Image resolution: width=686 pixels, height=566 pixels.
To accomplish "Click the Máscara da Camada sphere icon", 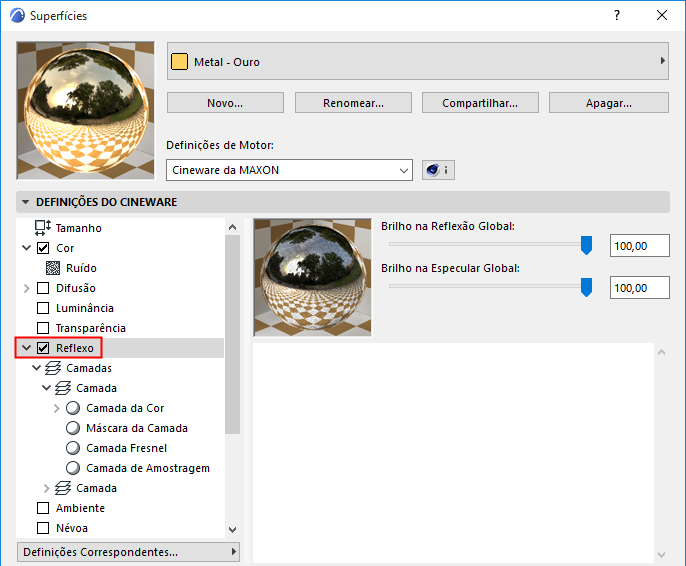I will 73,428.
